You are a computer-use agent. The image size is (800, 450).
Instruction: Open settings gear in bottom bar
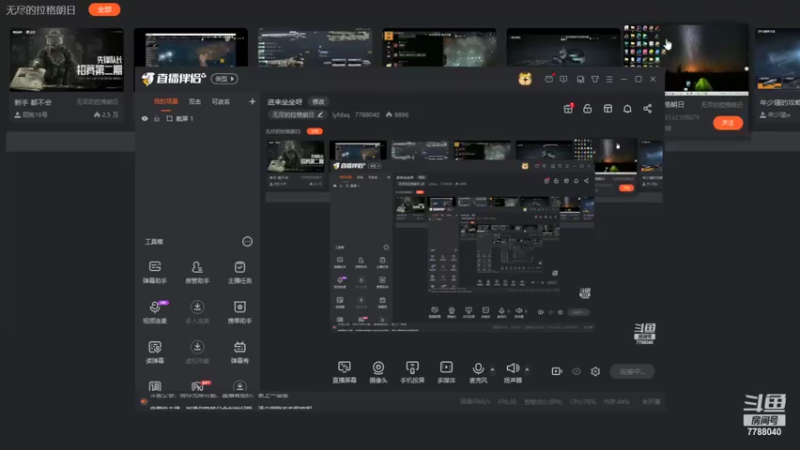[x=595, y=371]
